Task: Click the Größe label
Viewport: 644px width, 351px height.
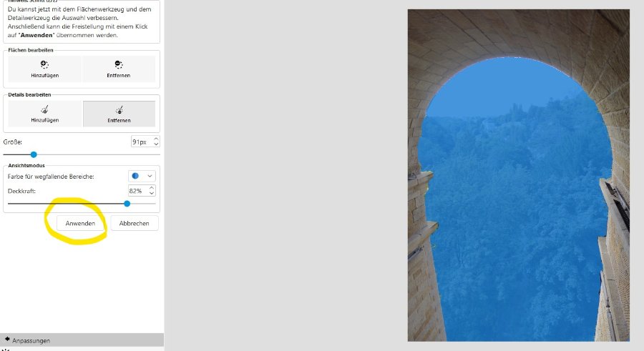Action: click(13, 142)
